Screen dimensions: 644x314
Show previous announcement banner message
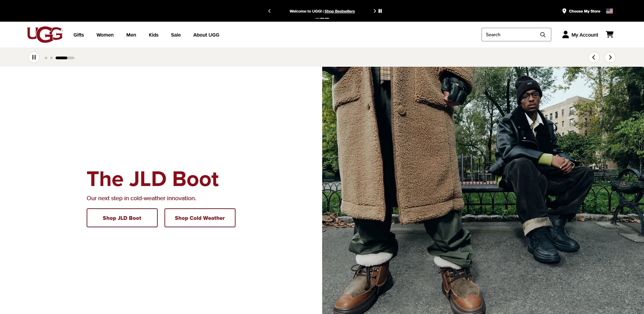pyautogui.click(x=269, y=11)
